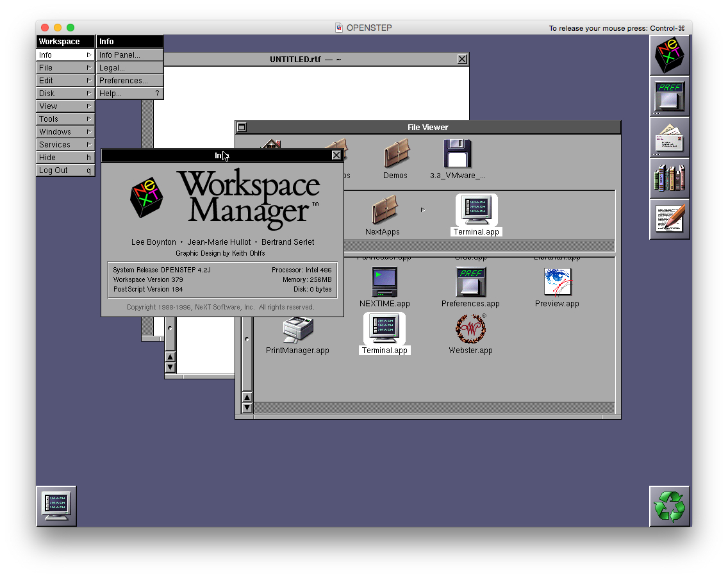Click 'Memory: 256MB' text
Image resolution: width=728 pixels, height=578 pixels.
(x=308, y=279)
